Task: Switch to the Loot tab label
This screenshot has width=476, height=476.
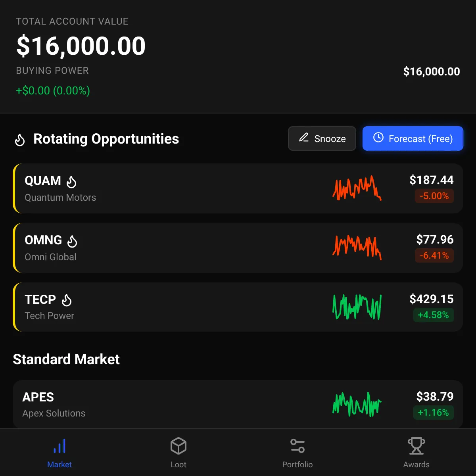Action: [x=178, y=464]
